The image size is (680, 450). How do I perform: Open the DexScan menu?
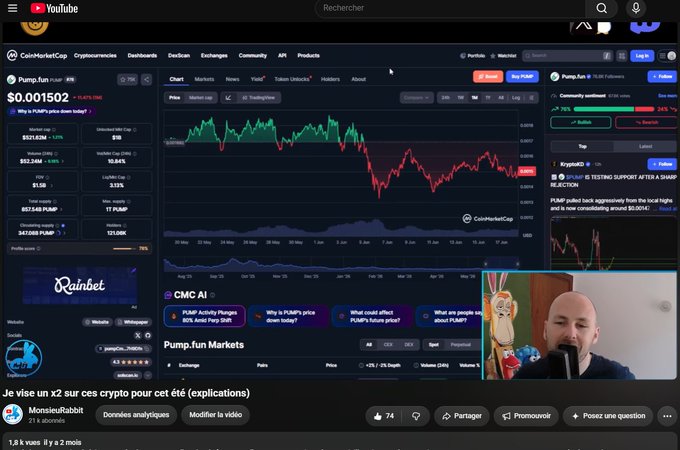tap(179, 55)
